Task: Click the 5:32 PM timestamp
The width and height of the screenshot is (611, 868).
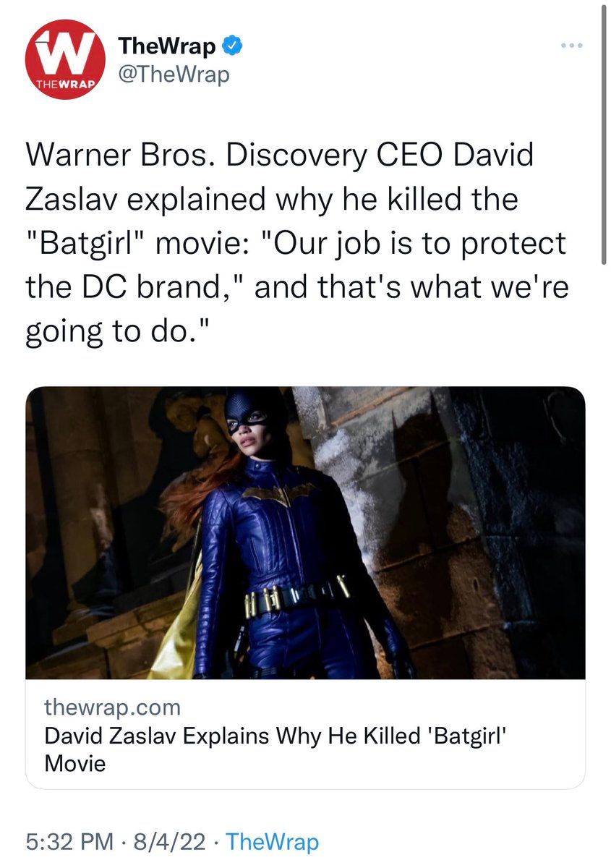Action: coord(69,842)
